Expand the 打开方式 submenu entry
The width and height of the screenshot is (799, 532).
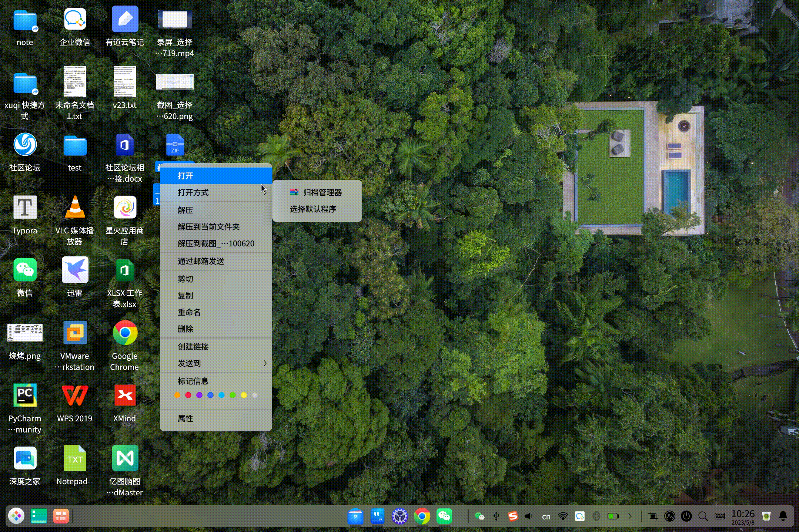click(193, 192)
